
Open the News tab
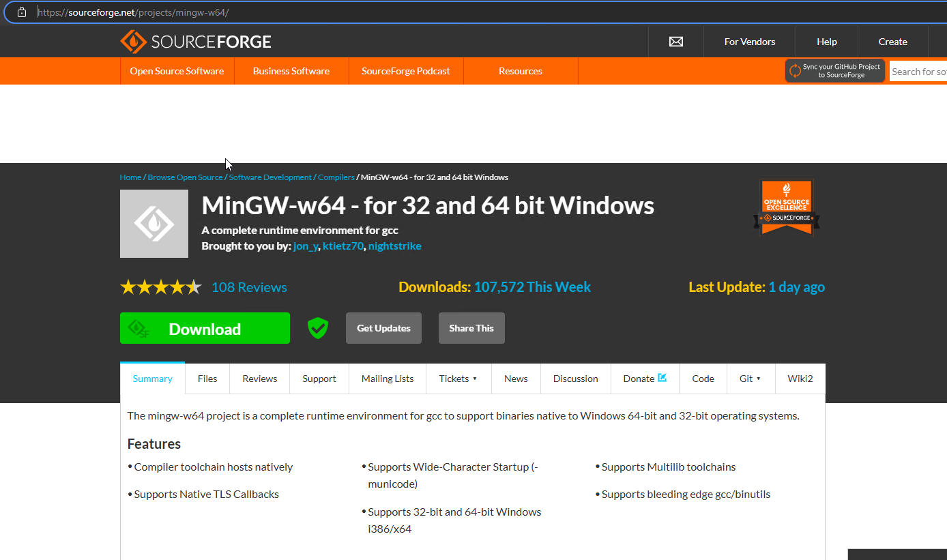point(516,379)
